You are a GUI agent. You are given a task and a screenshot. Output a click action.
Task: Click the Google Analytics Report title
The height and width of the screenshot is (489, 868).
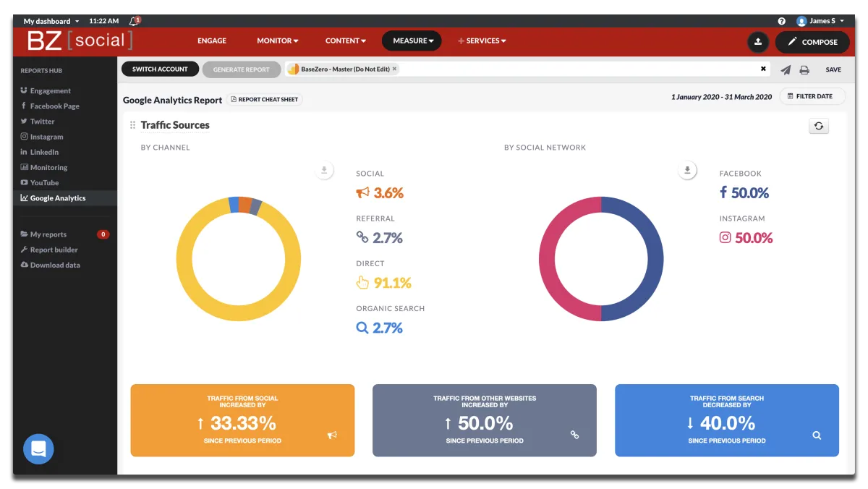(x=172, y=101)
